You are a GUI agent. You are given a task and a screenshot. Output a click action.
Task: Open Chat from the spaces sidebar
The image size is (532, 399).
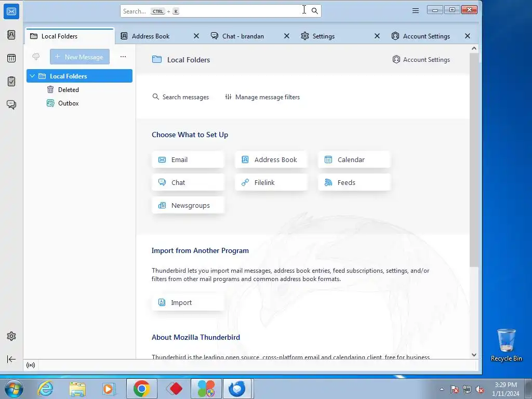pos(11,104)
